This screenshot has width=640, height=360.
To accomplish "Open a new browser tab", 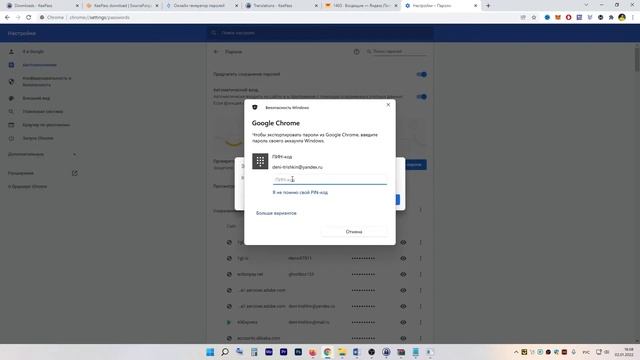I will (x=488, y=6).
